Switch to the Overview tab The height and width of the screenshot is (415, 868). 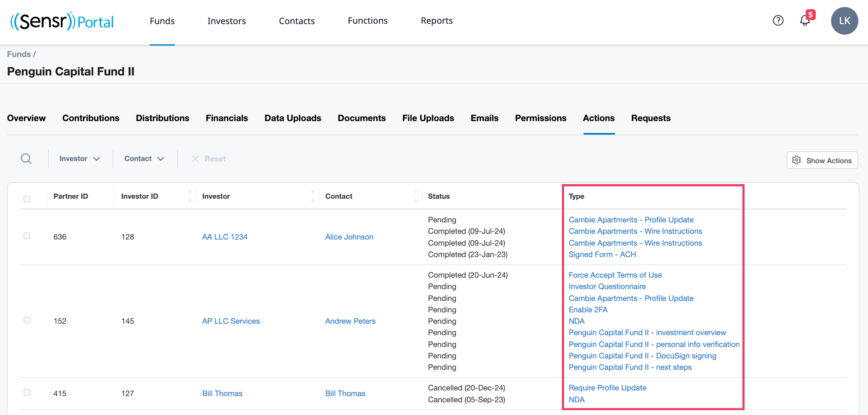pyautogui.click(x=26, y=118)
